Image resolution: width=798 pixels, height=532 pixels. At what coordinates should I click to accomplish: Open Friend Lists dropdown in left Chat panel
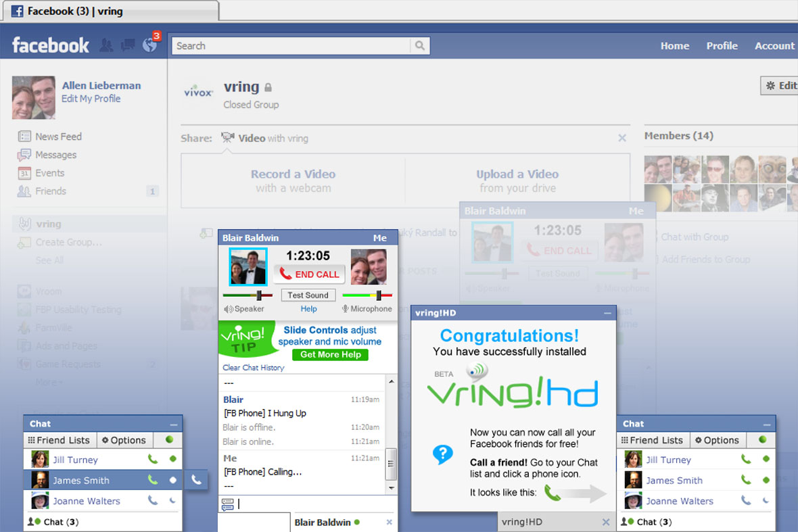(59, 440)
